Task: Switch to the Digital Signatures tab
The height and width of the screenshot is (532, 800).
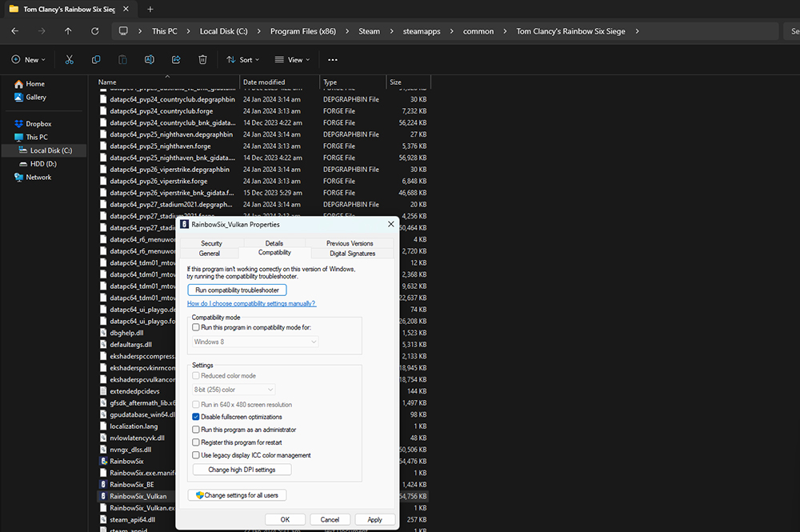Action: pyautogui.click(x=353, y=254)
